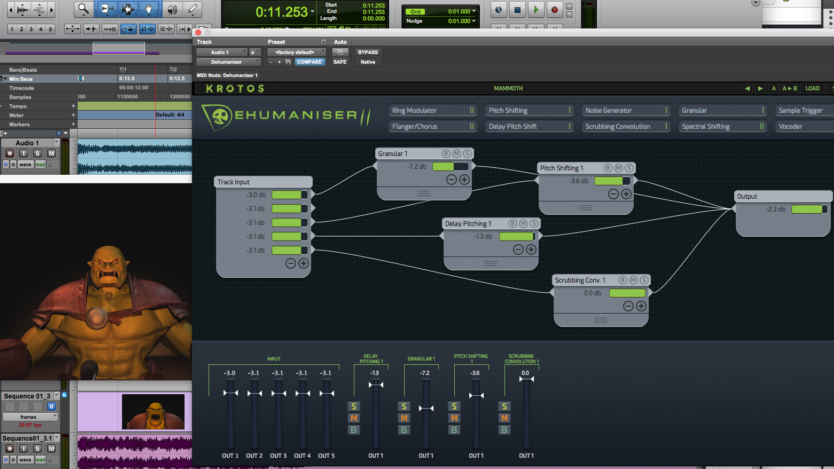Viewport: 834px width, 469px height.
Task: Solo Delay Pitching 1 mixer channel
Action: click(354, 406)
